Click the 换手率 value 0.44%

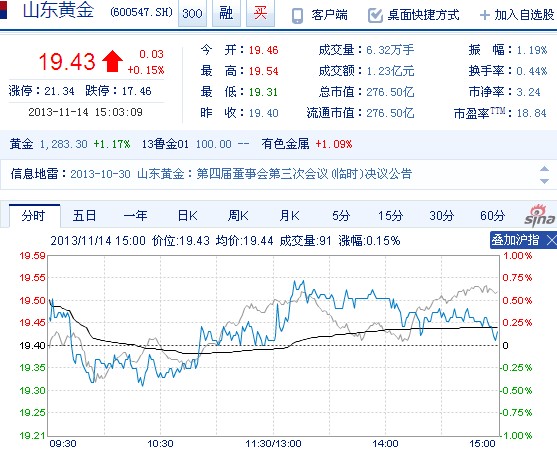pos(532,71)
